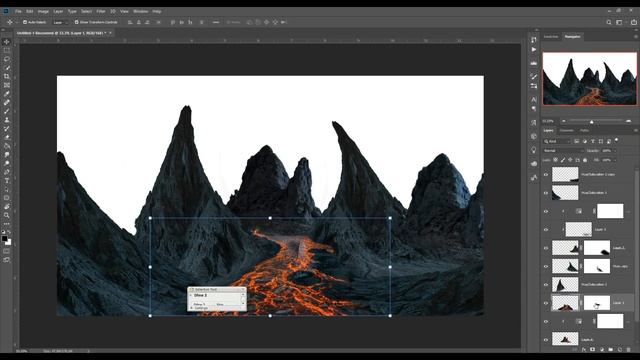The height and width of the screenshot is (360, 640).
Task: Open the Layer menu
Action: point(58,11)
